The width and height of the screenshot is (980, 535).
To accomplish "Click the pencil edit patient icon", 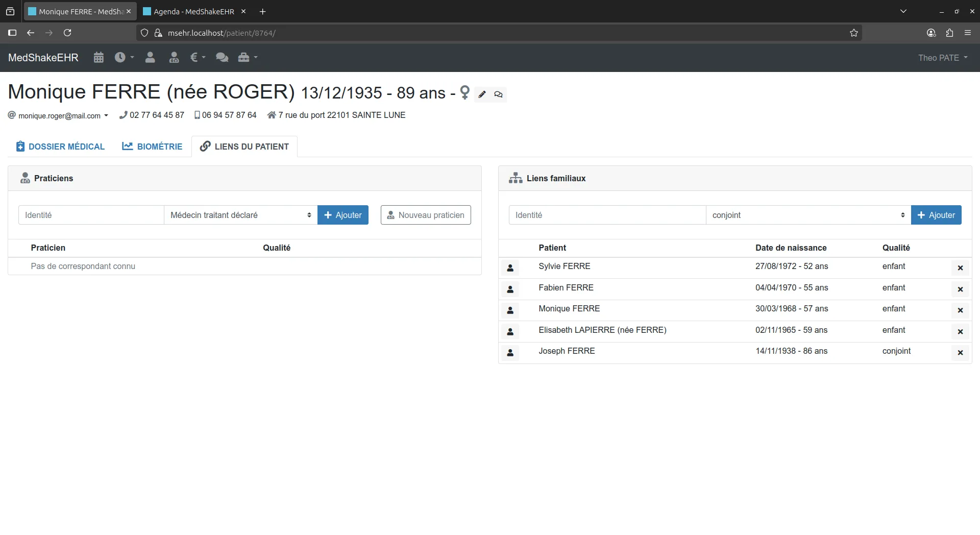I will tap(482, 94).
